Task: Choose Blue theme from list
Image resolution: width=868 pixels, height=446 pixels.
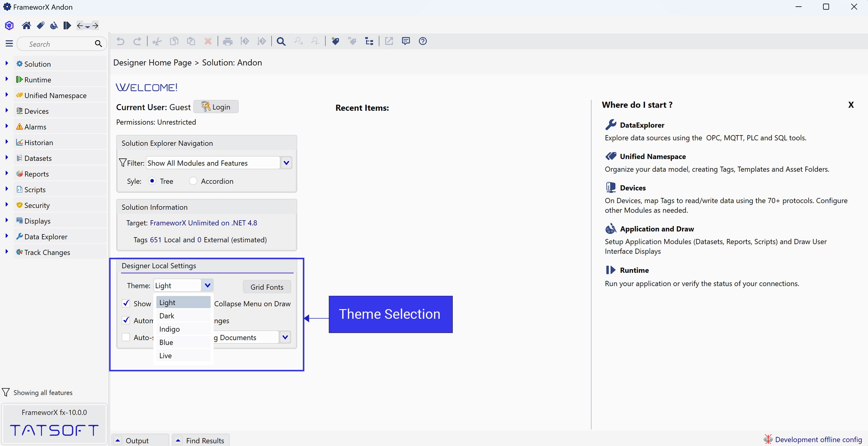Action: (183, 342)
